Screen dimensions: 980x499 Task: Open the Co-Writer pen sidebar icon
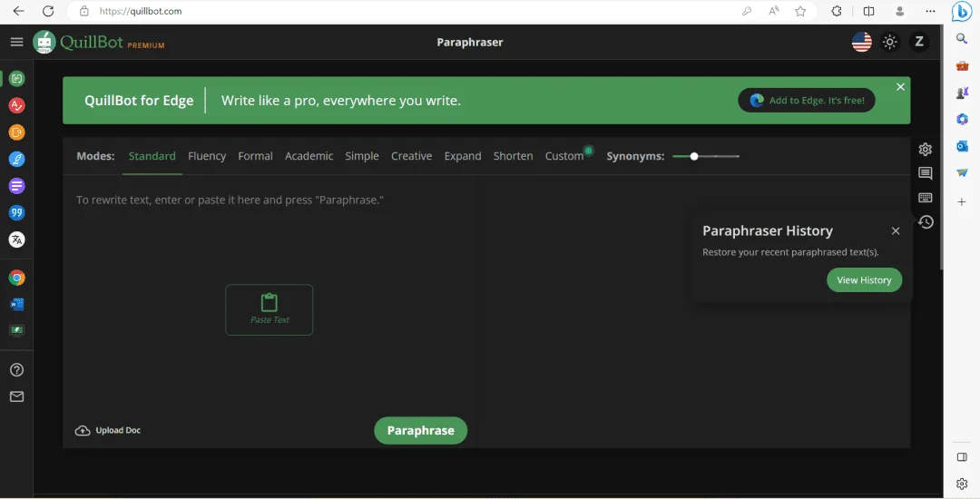[17, 160]
